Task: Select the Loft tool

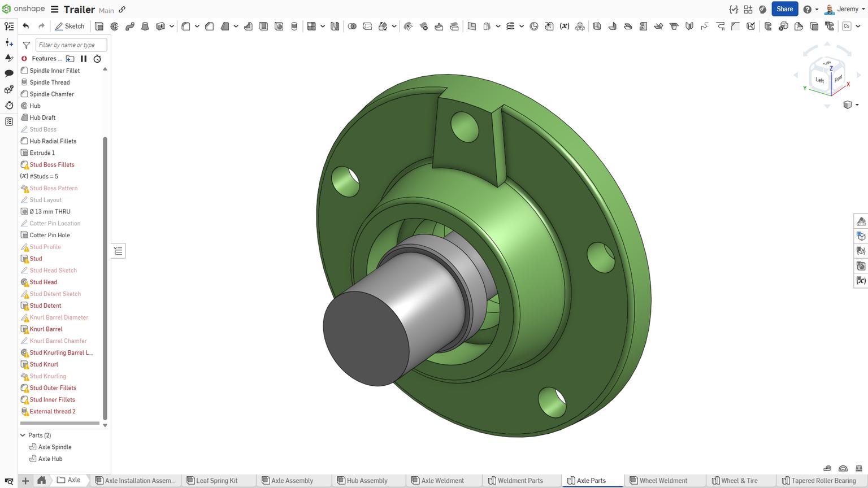Action: [145, 26]
